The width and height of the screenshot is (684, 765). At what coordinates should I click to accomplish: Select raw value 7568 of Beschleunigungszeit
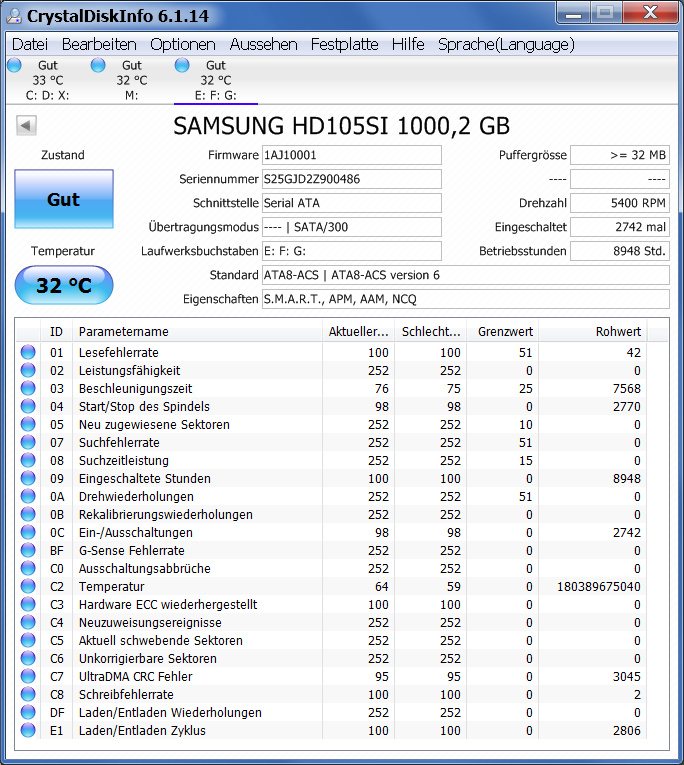627,389
